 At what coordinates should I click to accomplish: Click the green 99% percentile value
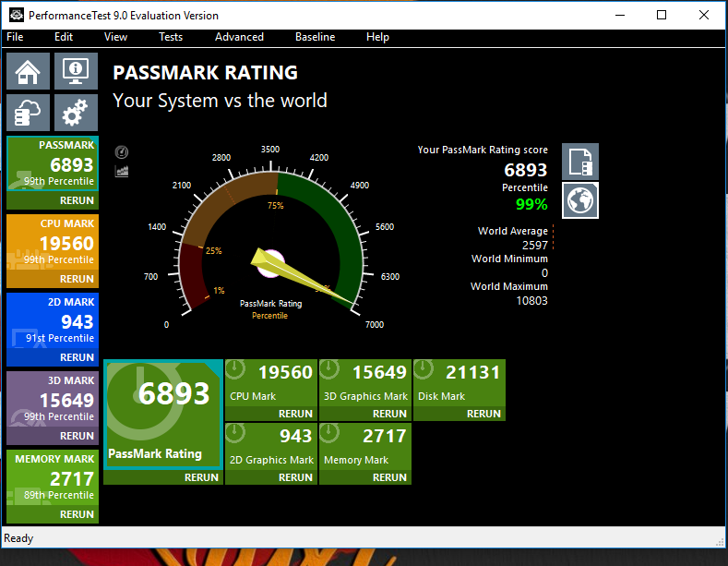pyautogui.click(x=531, y=204)
